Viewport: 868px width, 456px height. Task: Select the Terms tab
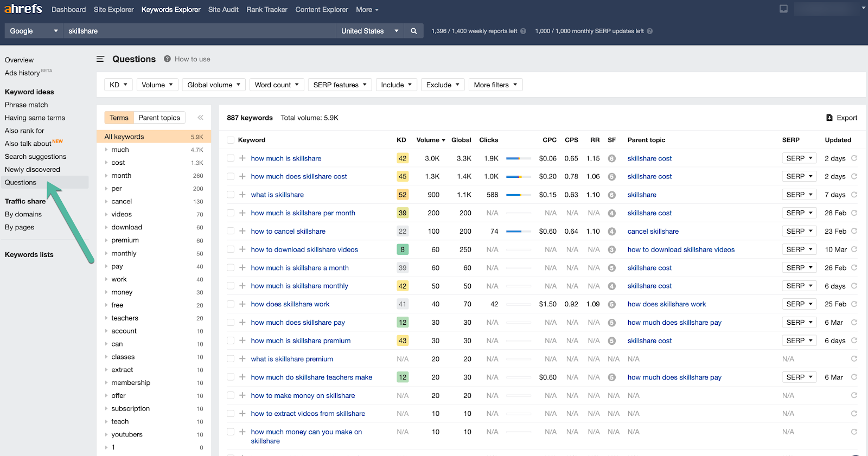pyautogui.click(x=119, y=118)
